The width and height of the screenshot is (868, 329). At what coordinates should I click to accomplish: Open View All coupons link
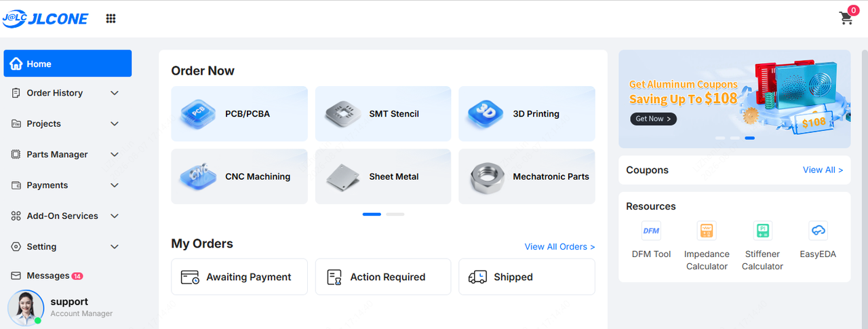(x=823, y=170)
